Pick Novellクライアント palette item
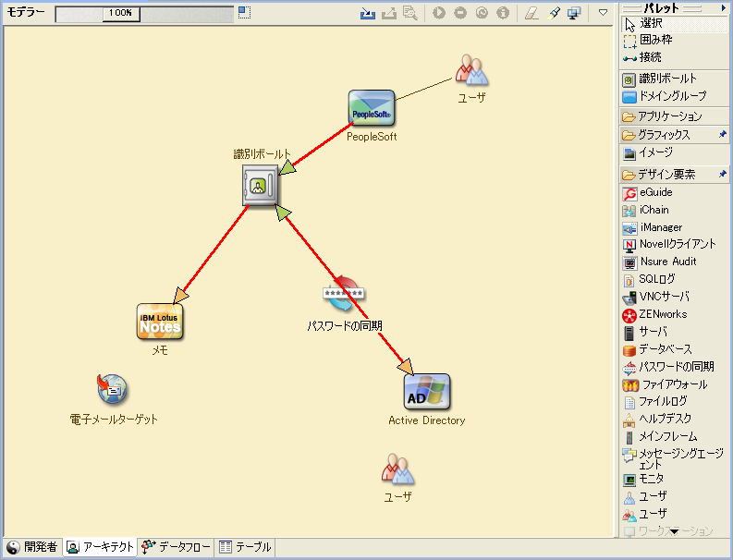Viewport: 733px width, 560px height. [x=675, y=245]
